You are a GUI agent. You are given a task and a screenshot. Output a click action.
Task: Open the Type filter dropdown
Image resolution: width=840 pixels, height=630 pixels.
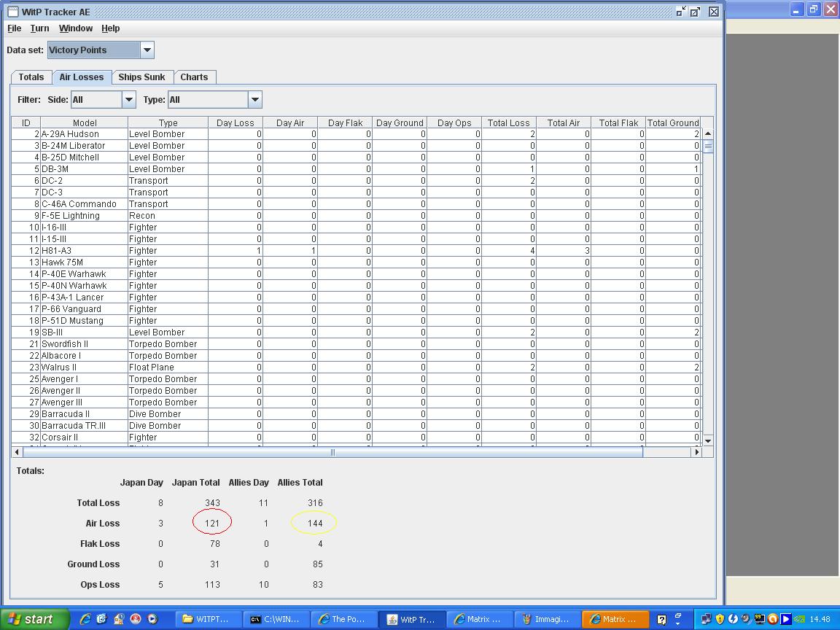[255, 100]
